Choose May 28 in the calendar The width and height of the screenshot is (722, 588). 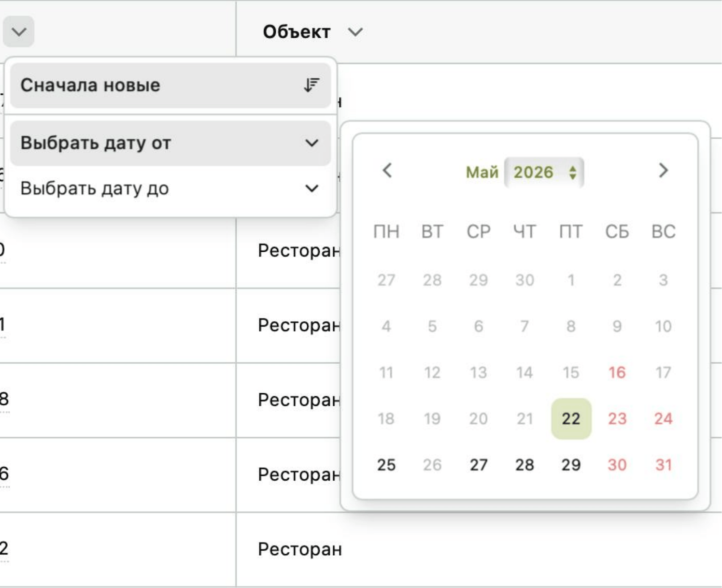click(524, 465)
